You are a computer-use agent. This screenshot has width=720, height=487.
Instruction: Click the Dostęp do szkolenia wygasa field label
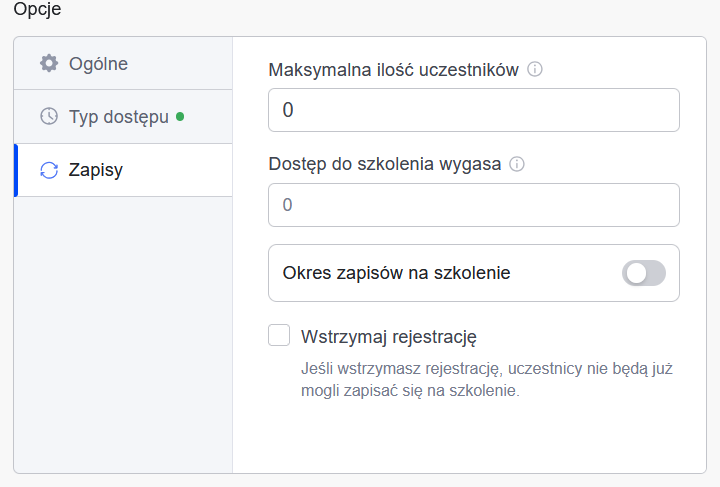pos(384,165)
